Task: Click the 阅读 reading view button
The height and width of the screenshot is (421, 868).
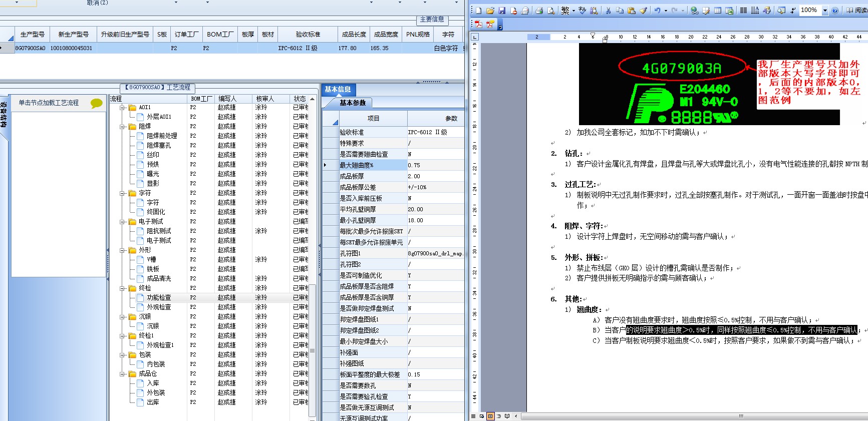Action: (857, 10)
